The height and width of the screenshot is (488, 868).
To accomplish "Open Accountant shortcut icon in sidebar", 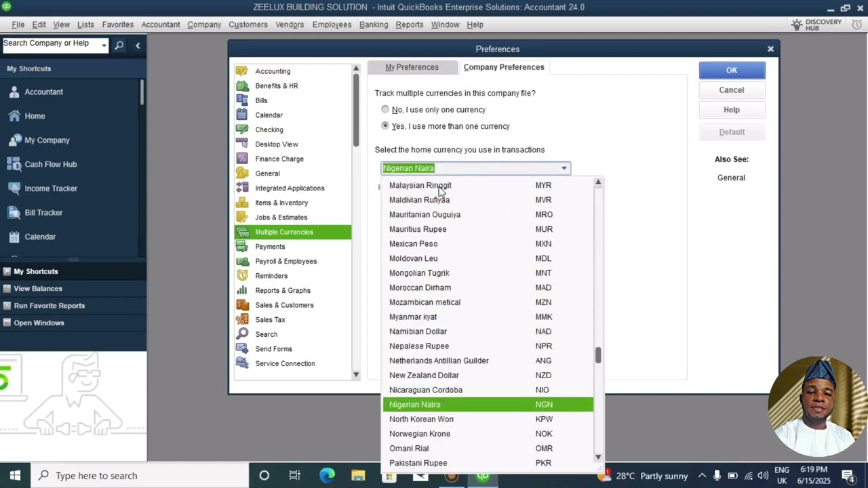I will point(14,92).
